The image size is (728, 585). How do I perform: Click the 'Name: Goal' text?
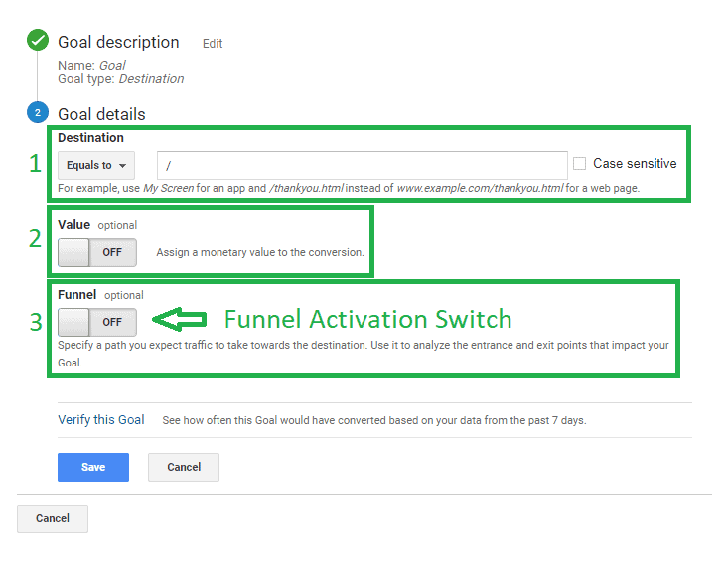tap(91, 66)
